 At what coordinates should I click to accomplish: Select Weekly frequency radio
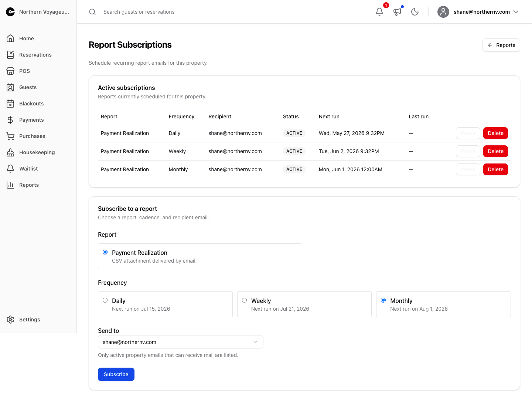tap(245, 300)
